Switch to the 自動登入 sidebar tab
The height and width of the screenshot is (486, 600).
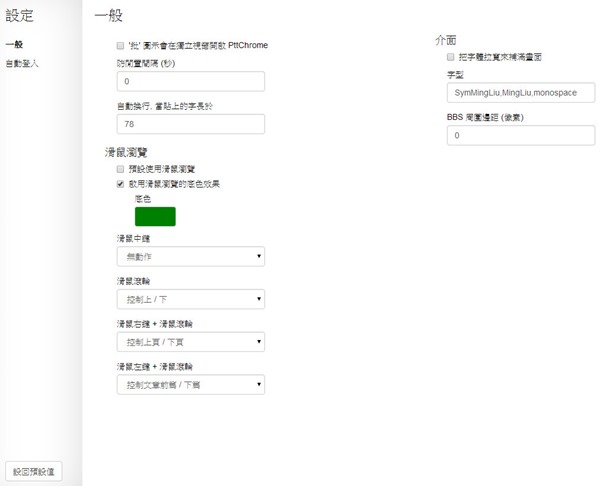tap(20, 64)
